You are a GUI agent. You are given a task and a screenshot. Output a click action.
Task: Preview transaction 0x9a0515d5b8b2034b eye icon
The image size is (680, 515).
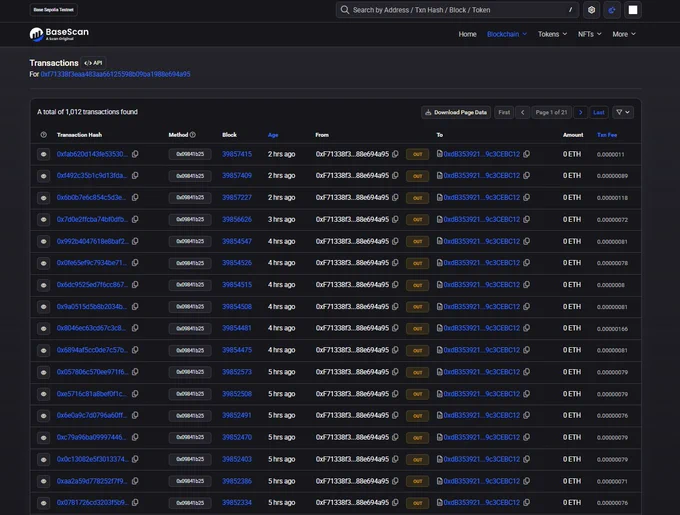[43, 306]
